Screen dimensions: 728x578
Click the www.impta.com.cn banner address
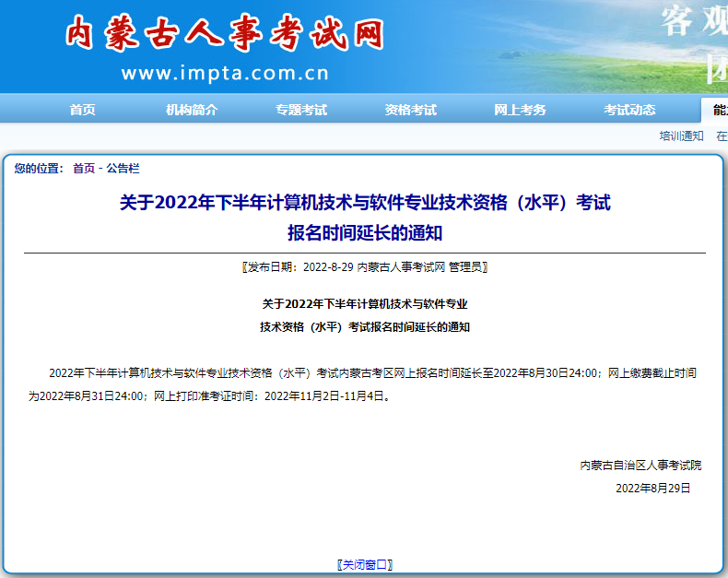coord(224,74)
